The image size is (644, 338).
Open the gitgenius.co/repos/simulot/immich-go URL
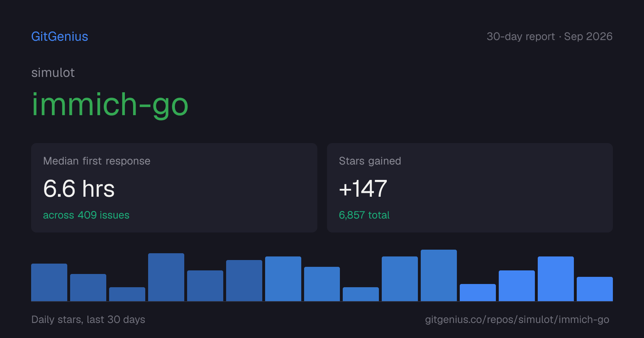(517, 319)
